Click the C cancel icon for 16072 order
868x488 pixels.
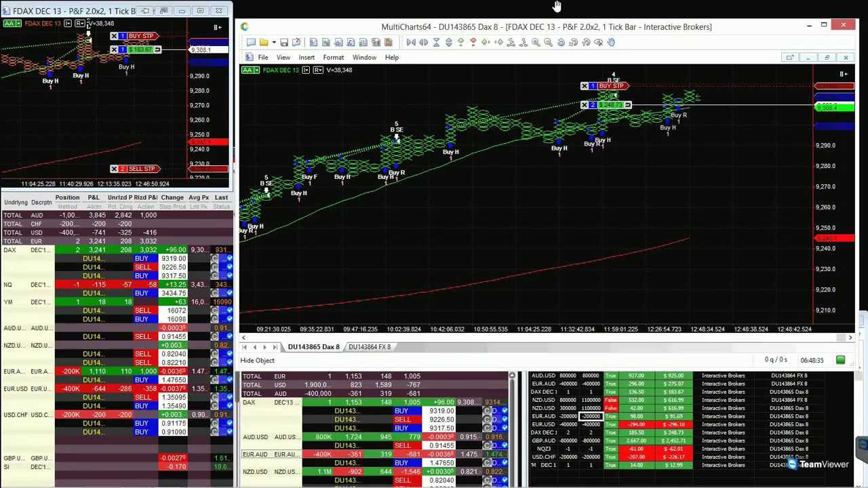tap(214, 310)
